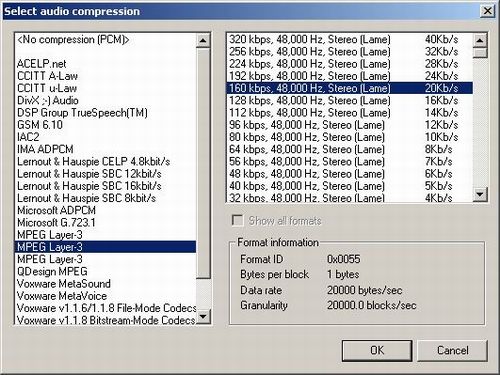Select Lernout & Hauspie CELP 4.8kbit/s

pos(105,162)
